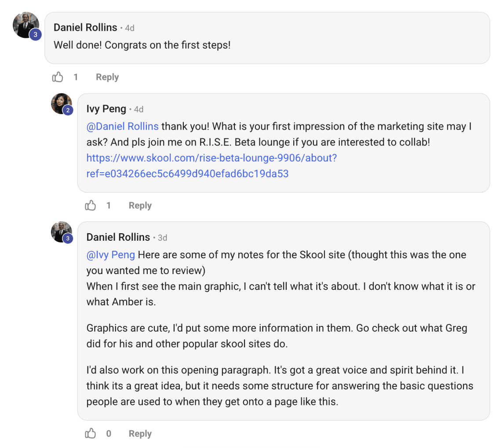Open Daniel Rollins name on 3d reply

tap(118, 237)
